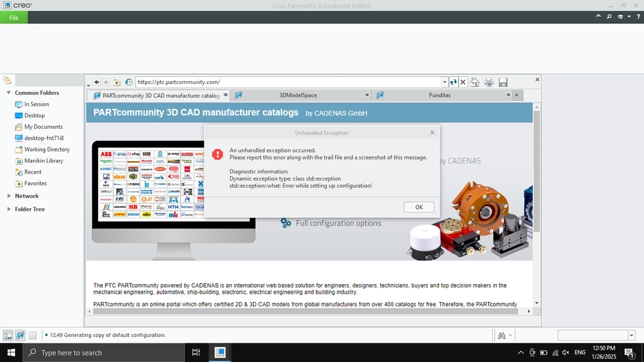Switch to the Punditas tab
644x362 pixels.
click(440, 95)
